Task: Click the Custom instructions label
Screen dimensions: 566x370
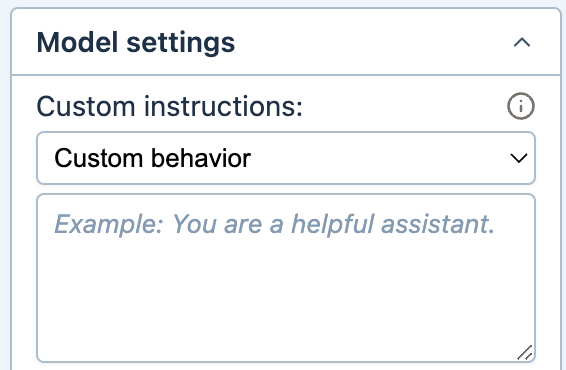Action: pos(170,106)
